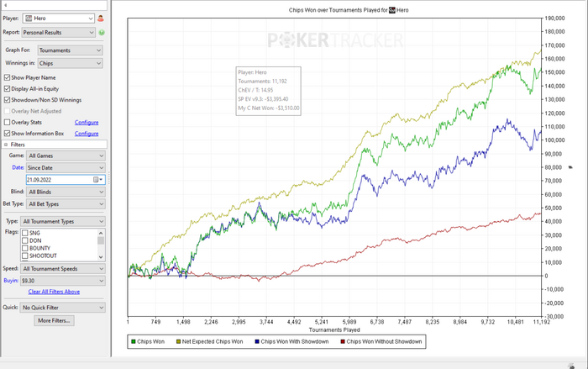The height and width of the screenshot is (369, 588).
Task: Click 'Tournaments: 11,192' in info box
Action: click(262, 81)
